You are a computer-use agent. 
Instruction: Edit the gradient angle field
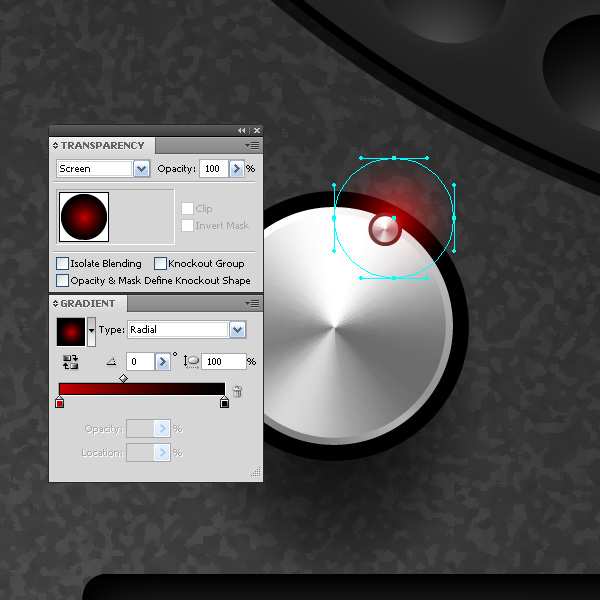140,362
